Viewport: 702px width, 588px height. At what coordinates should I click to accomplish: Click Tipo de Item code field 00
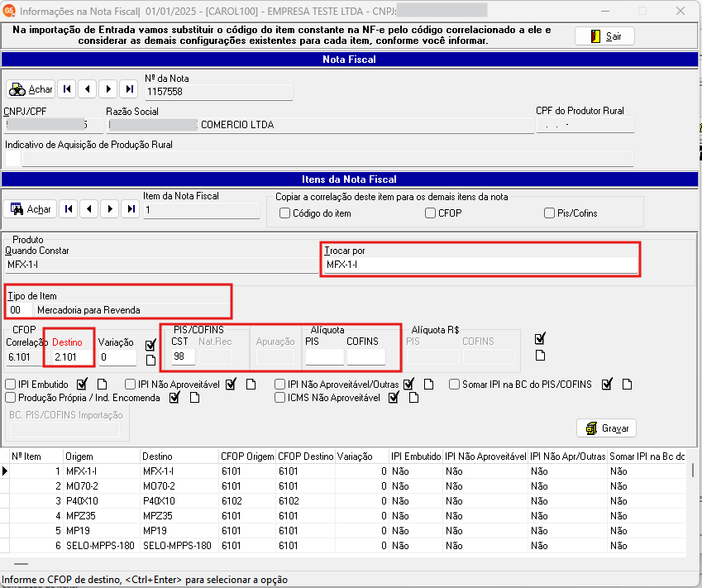[x=20, y=310]
